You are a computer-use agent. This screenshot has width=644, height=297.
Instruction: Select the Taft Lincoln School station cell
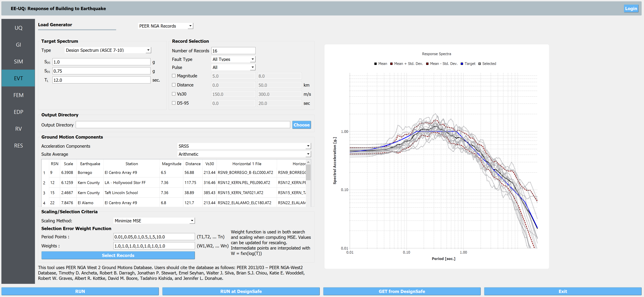click(131, 193)
